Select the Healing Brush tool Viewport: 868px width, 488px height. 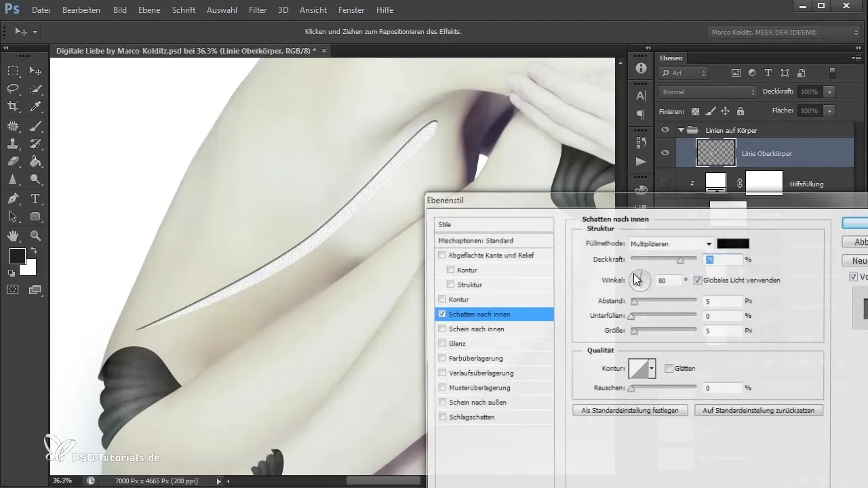[x=13, y=125]
